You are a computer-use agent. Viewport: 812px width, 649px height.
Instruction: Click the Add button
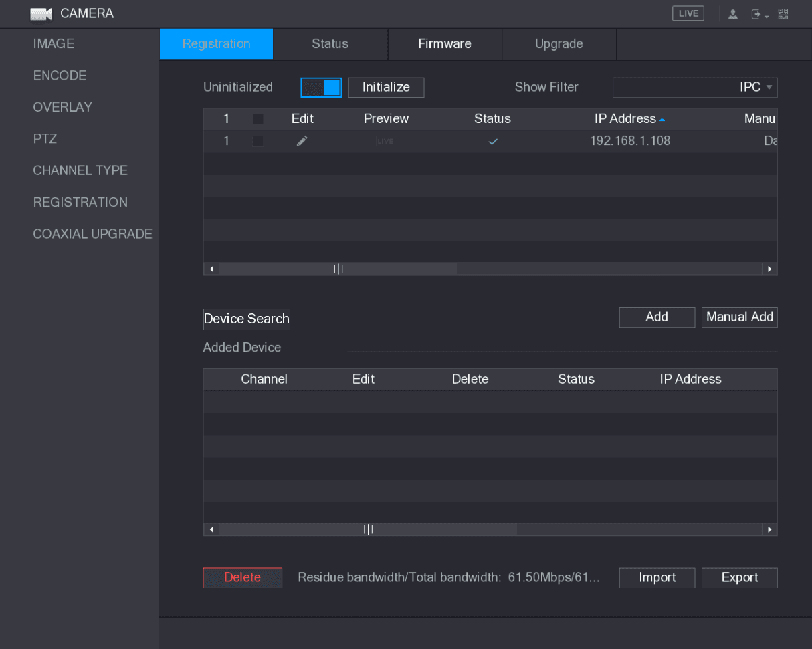click(657, 317)
